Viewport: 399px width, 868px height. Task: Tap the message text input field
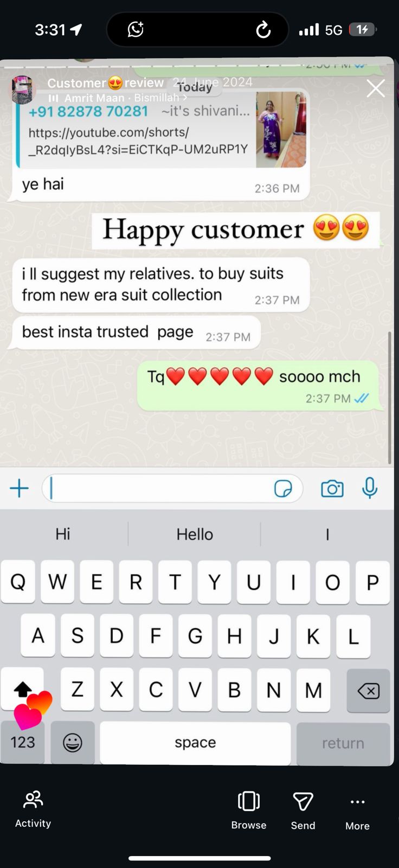point(172,488)
